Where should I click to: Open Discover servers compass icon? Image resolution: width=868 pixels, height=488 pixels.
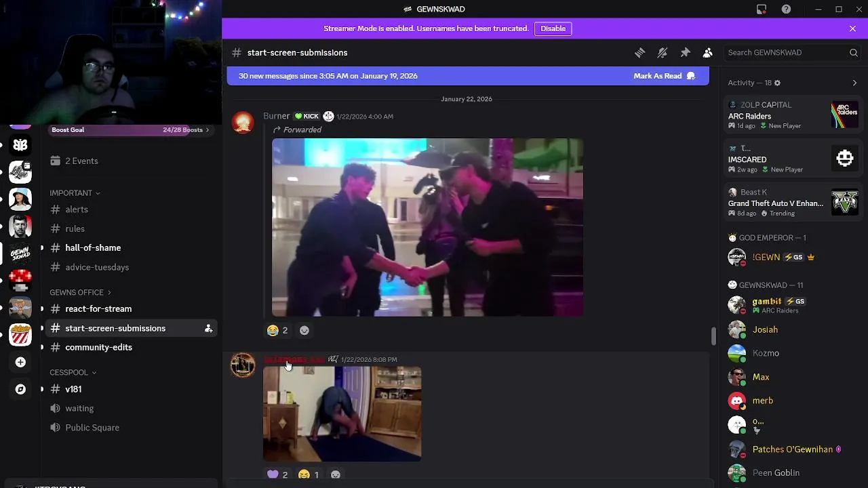(20, 390)
